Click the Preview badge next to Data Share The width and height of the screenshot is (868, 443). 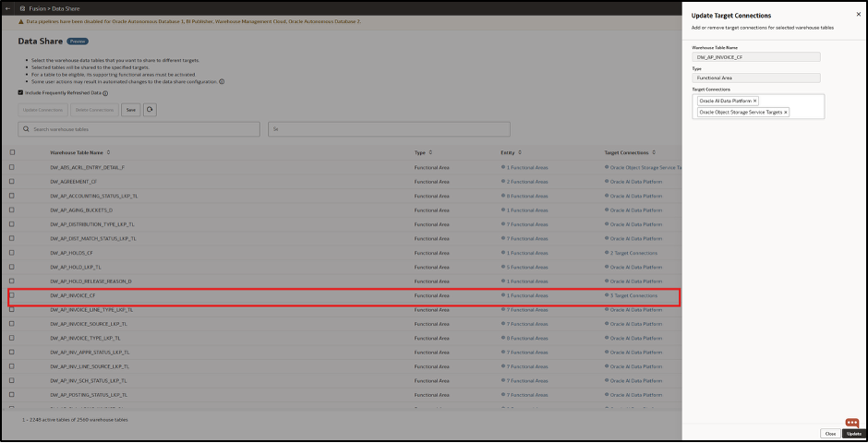(x=78, y=42)
